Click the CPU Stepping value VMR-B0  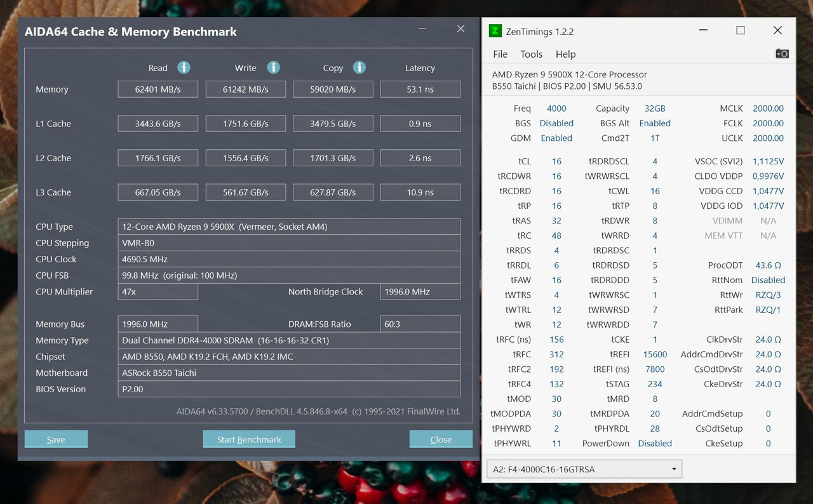tap(289, 243)
